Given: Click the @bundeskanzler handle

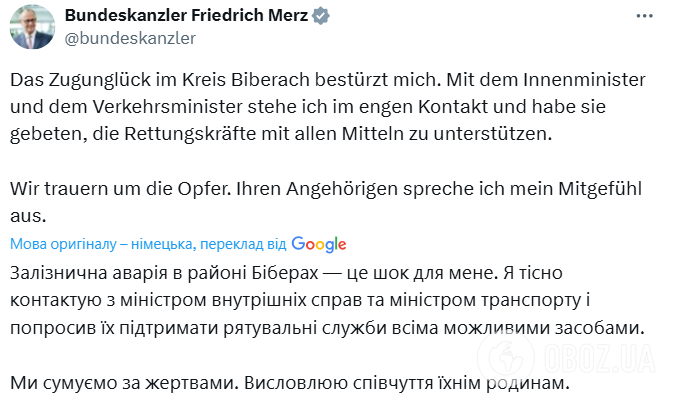Looking at the screenshot, I should 130,38.
